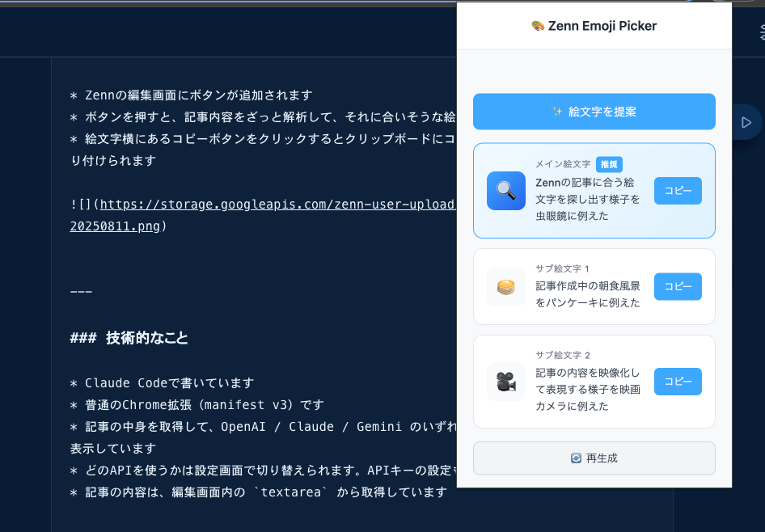Click the Zenn Emoji Picker title text
The image size is (765, 532).
[602, 26]
